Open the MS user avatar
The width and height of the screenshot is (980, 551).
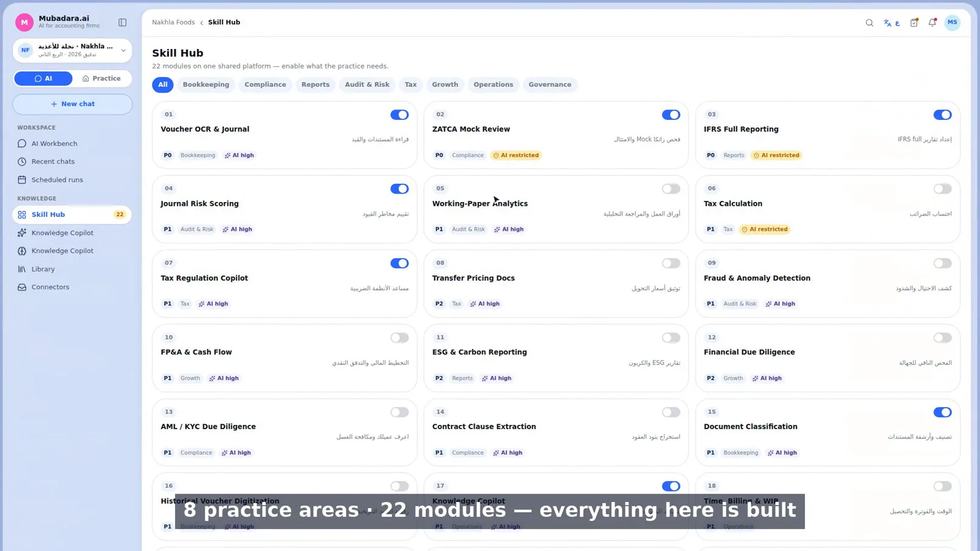pos(952,23)
